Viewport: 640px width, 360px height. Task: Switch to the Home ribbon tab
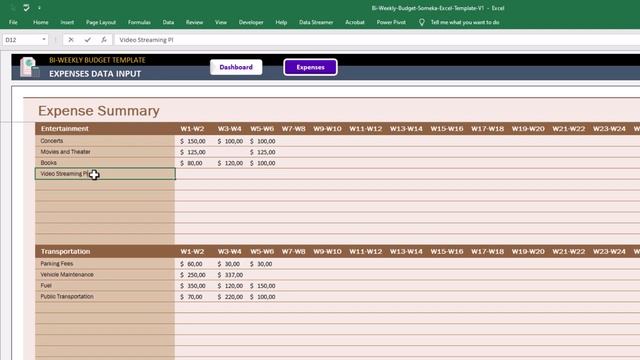pyautogui.click(x=40, y=22)
